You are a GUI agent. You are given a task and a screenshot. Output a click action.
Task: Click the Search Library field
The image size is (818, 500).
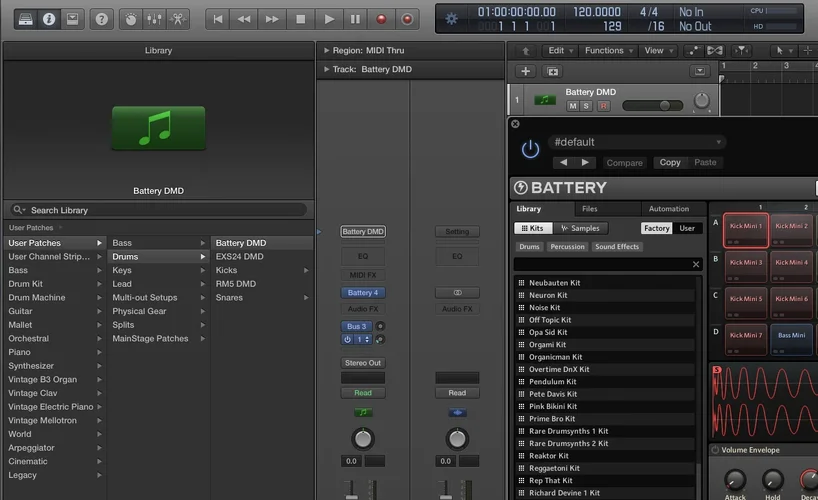click(160, 210)
